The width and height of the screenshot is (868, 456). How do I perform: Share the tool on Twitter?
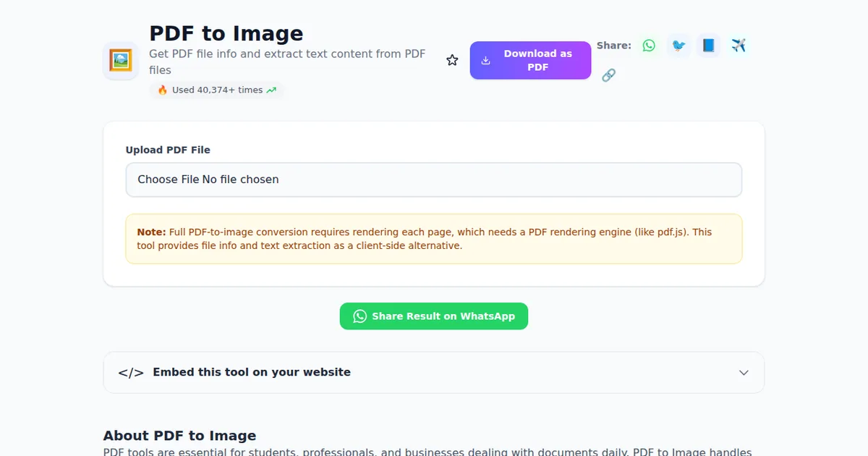point(678,45)
